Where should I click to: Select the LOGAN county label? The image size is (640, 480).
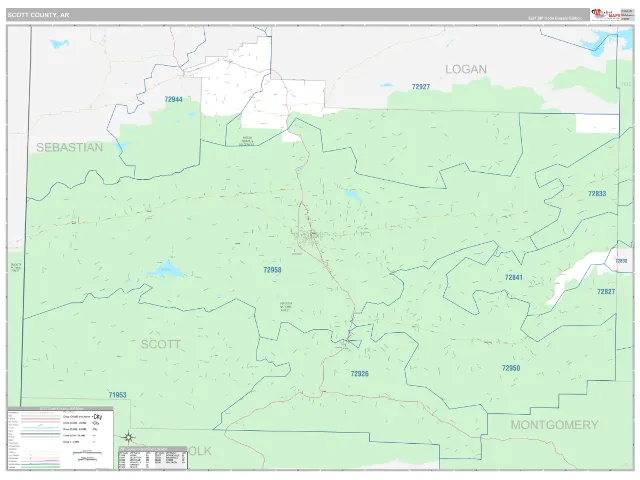click(466, 69)
